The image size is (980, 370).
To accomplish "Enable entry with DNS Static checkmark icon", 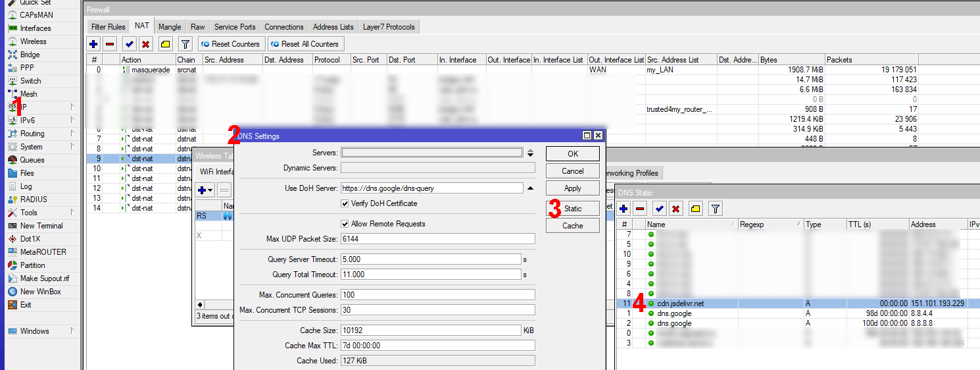I will pyautogui.click(x=660, y=209).
